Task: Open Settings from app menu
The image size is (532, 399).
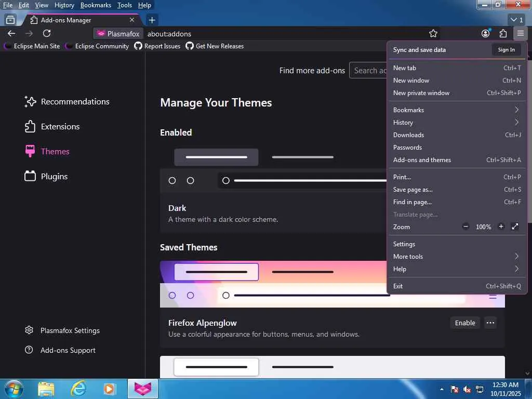Action: [x=456, y=244]
